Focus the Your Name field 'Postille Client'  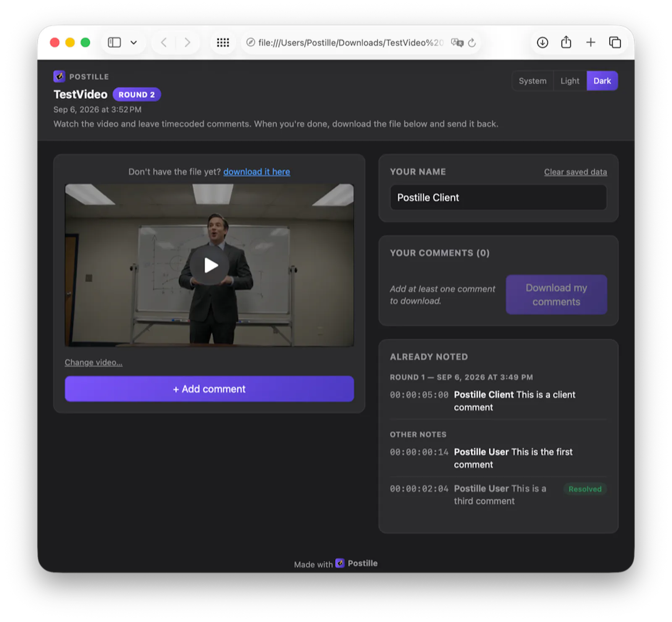498,197
